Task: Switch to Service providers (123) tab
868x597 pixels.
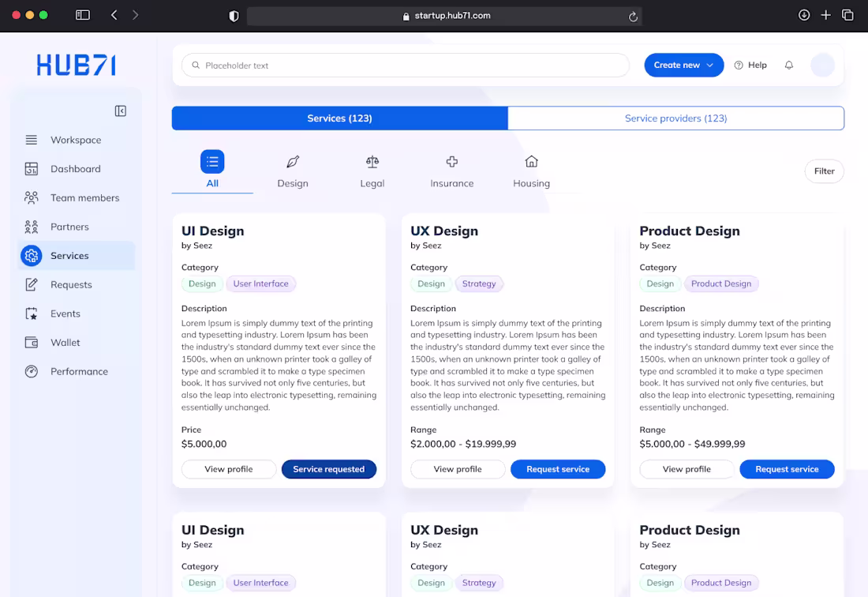Action: (675, 118)
